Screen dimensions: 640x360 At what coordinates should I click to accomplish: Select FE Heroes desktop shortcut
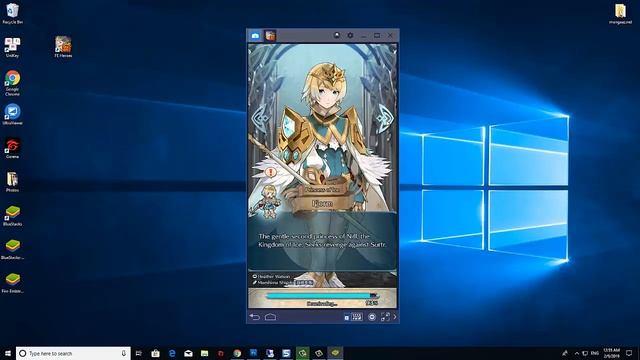(x=63, y=47)
